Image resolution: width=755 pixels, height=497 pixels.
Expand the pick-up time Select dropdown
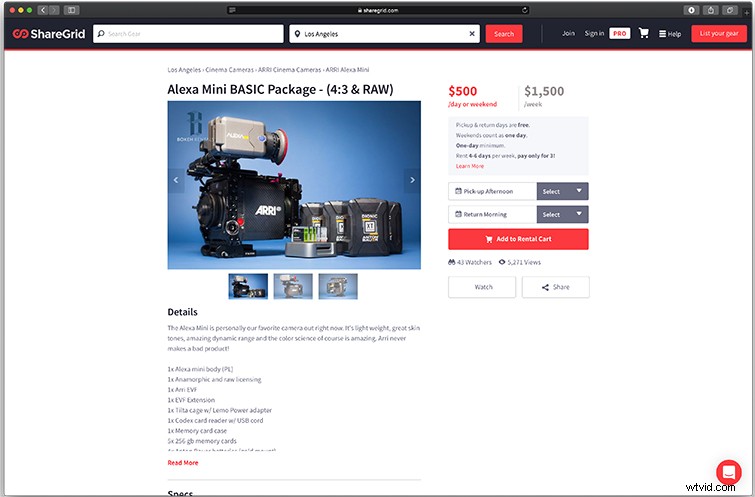click(x=562, y=191)
